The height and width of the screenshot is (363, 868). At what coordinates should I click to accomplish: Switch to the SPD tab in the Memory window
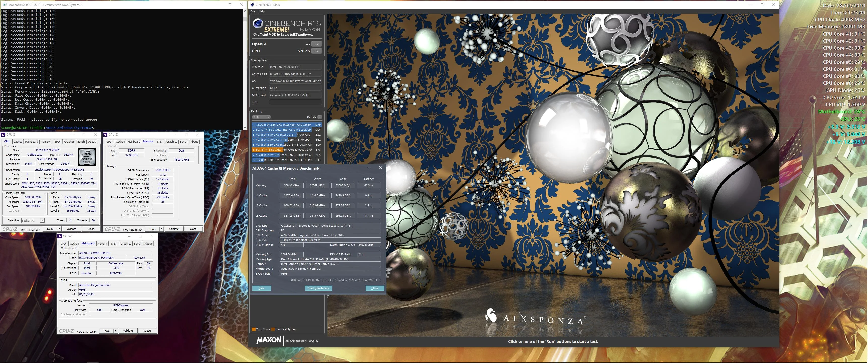[159, 142]
